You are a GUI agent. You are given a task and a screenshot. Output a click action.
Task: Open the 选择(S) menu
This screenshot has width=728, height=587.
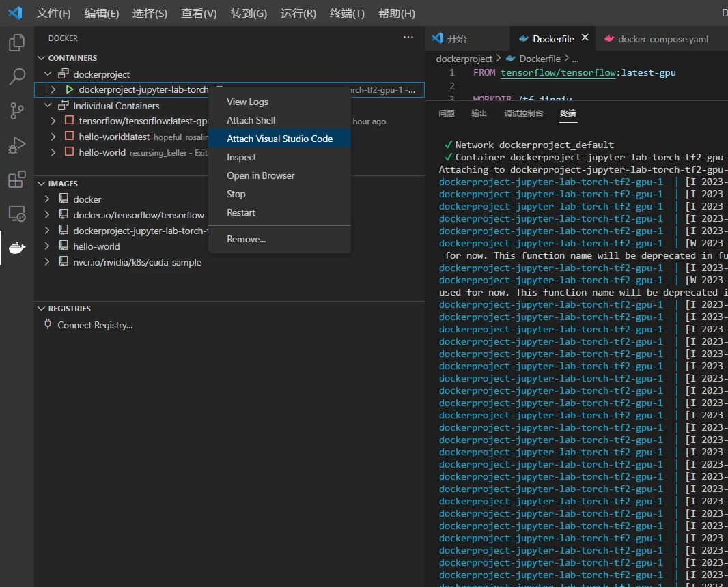click(x=150, y=13)
